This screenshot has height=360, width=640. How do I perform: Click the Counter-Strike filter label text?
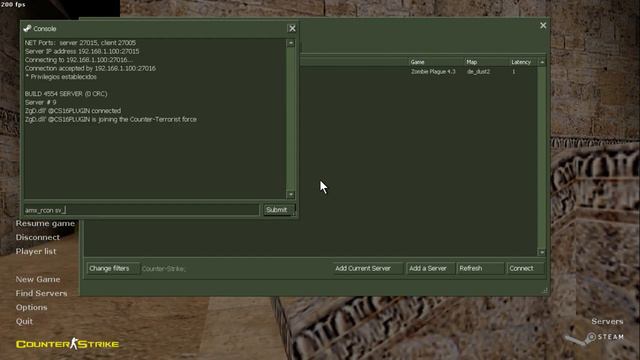(163, 269)
